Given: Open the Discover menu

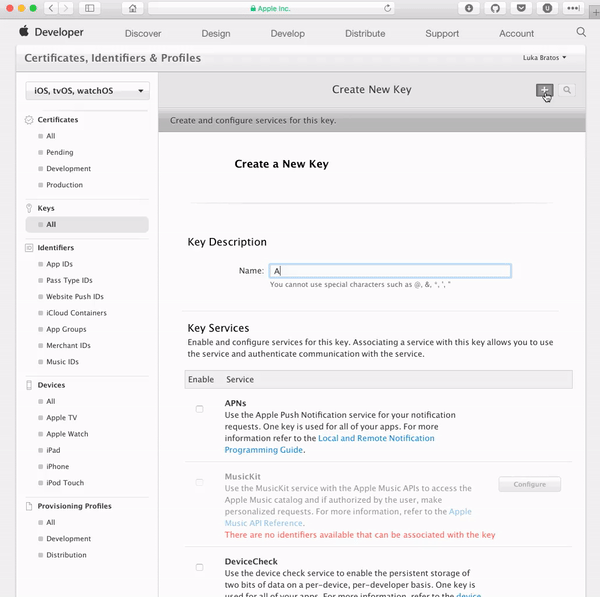Looking at the screenshot, I should (x=143, y=34).
